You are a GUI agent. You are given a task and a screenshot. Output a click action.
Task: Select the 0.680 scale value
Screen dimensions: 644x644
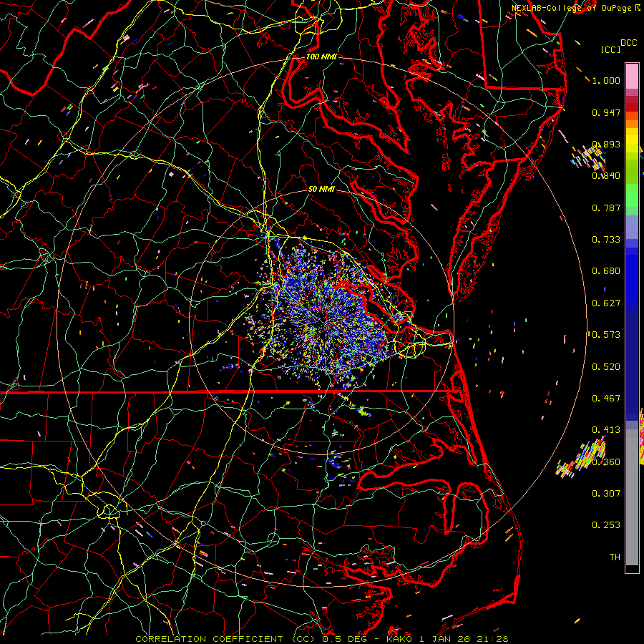(606, 271)
